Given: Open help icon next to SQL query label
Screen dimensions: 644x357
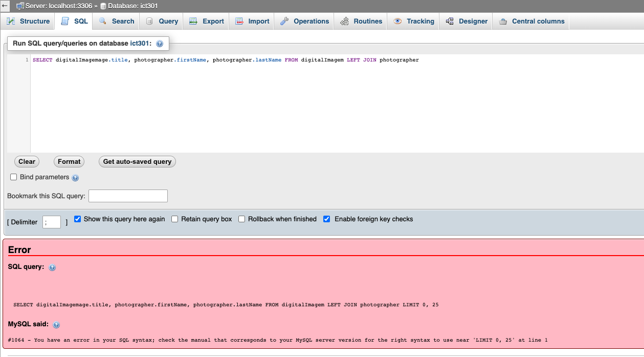Looking at the screenshot, I should point(52,267).
